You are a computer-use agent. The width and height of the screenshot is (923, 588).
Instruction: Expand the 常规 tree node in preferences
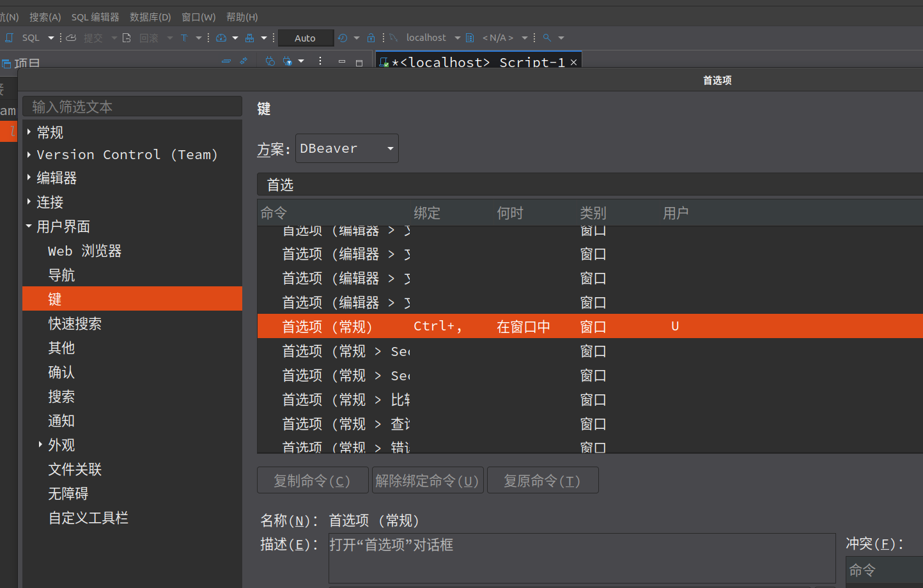[x=29, y=132]
